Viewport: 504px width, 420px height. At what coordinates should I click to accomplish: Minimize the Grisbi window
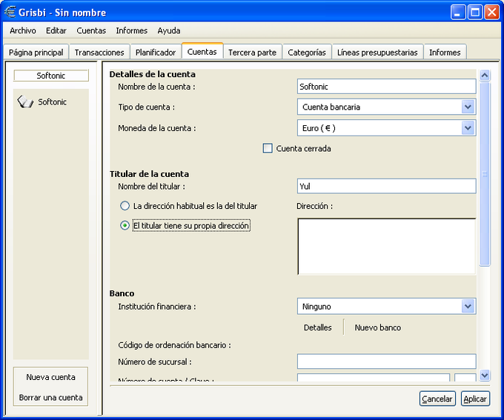pos(458,13)
